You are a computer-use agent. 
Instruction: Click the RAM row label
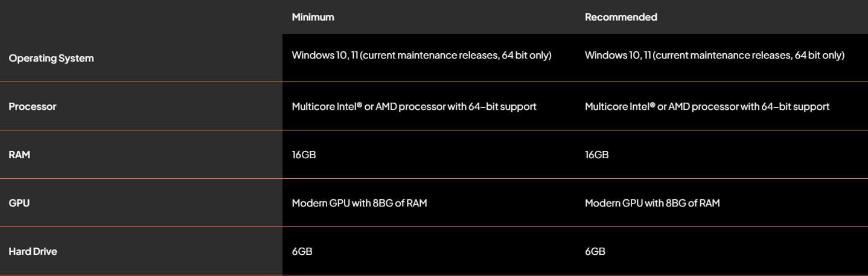[x=19, y=155]
